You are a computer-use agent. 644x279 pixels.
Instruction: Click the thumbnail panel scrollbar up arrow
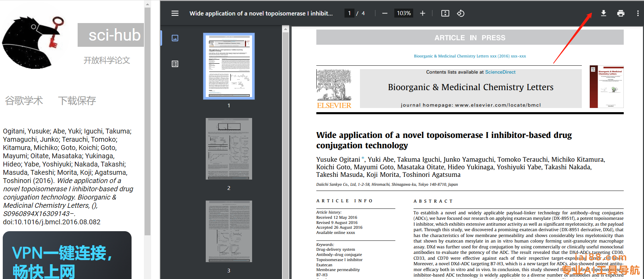tap(286, 30)
